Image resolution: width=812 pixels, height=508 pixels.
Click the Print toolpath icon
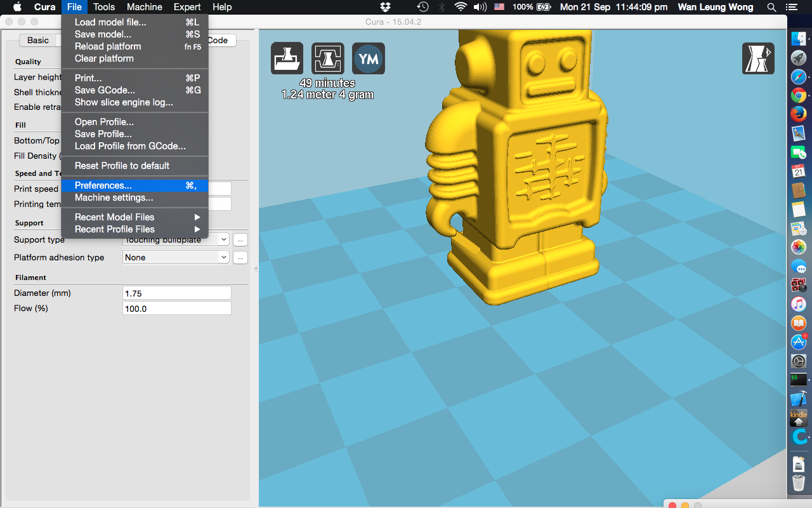pyautogui.click(x=328, y=59)
